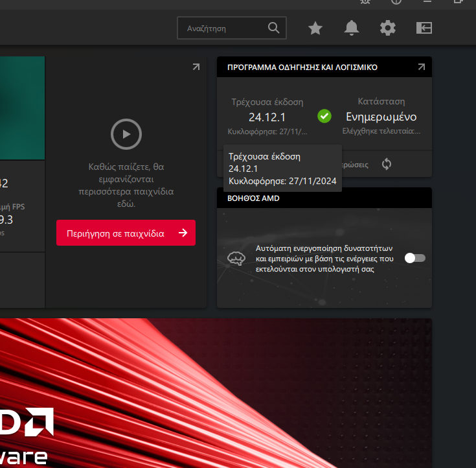The height and width of the screenshot is (468, 476).
Task: Click the ΒΟΗΘΟΣ AMD panel header
Action: 324,198
